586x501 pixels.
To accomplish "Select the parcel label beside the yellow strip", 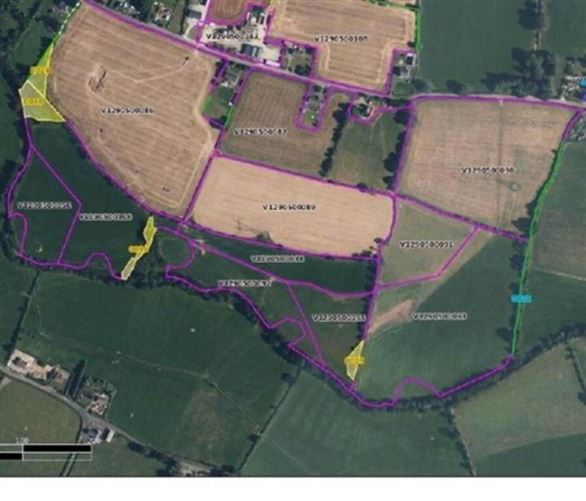I will click(106, 217).
